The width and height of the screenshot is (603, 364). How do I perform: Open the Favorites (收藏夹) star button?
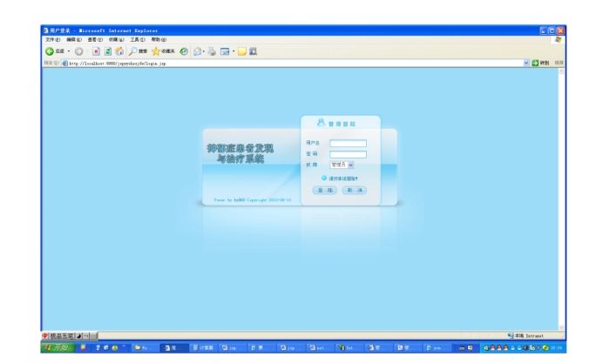[x=164, y=51]
